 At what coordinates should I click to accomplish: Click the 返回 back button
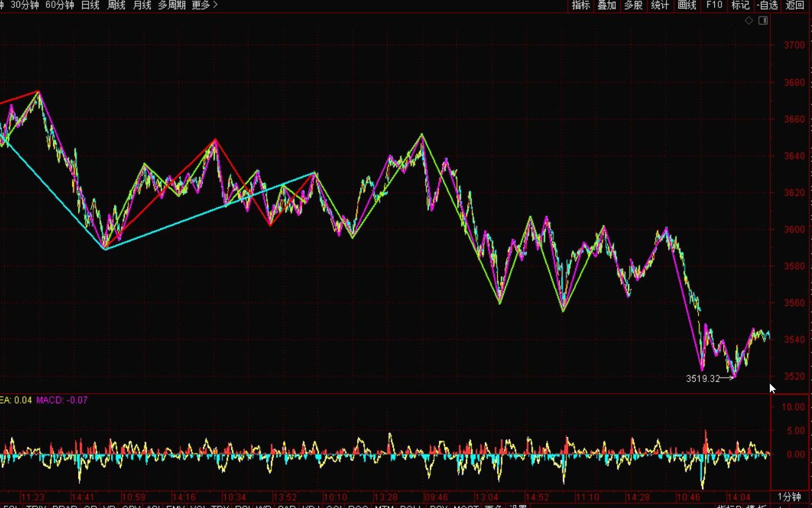coord(795,5)
